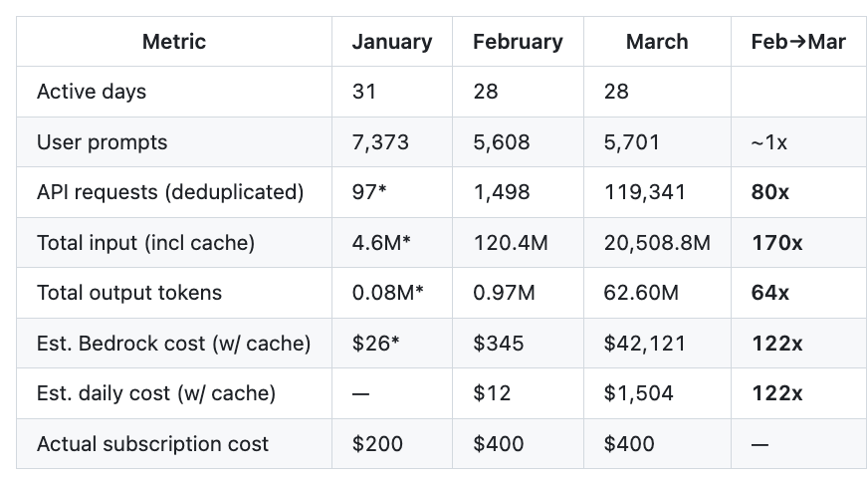Image resolution: width=868 pixels, height=478 pixels.
Task: Select the Active days row label
Action: point(92,92)
